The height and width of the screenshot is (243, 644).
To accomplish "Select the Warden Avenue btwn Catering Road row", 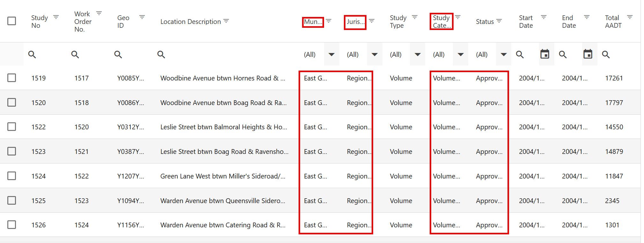I will [223, 225].
